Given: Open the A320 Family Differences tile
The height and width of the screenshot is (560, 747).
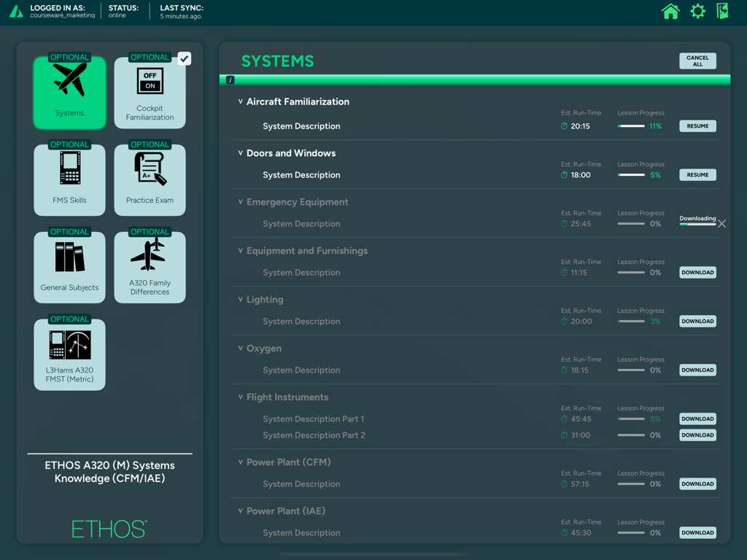Looking at the screenshot, I should (150, 267).
